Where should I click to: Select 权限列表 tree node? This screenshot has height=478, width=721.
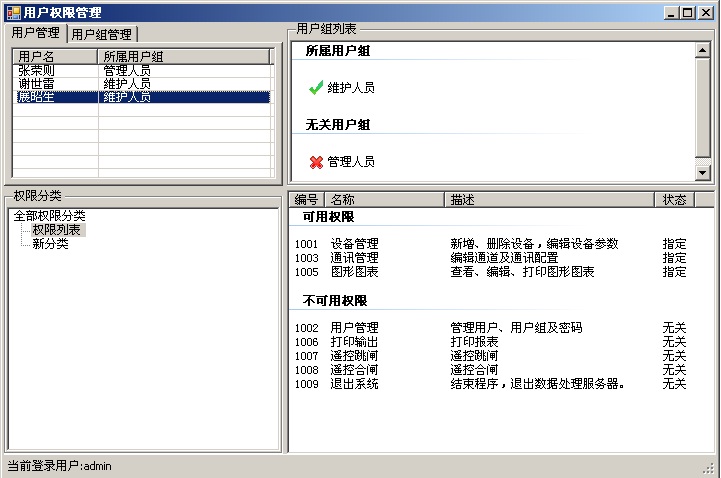click(x=57, y=230)
